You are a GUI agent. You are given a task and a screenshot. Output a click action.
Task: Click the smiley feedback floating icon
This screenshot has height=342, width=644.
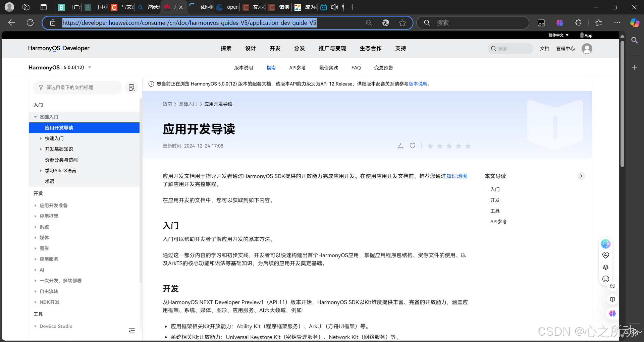pos(606,279)
